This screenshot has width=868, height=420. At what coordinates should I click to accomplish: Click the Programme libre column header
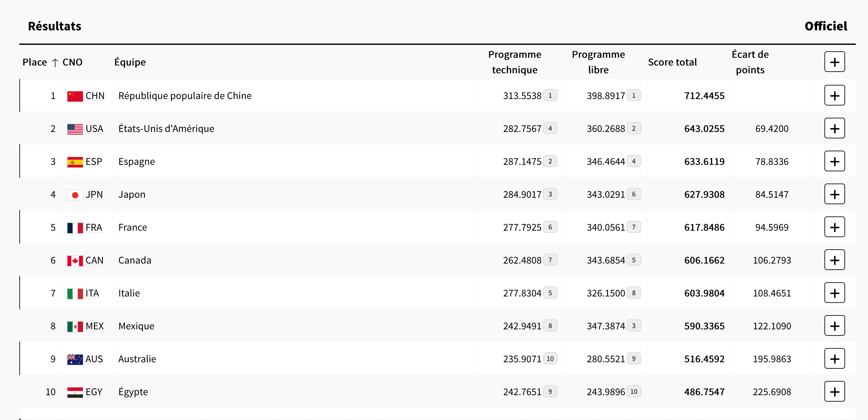point(598,62)
